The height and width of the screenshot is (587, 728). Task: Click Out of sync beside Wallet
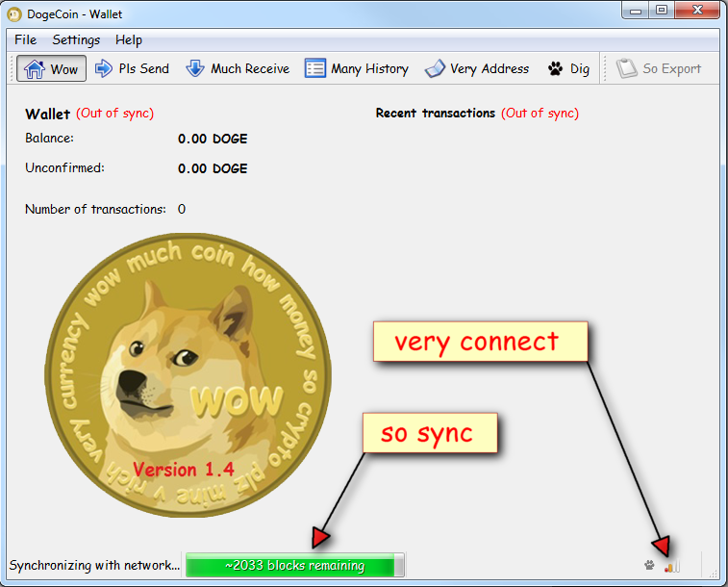coord(115,114)
